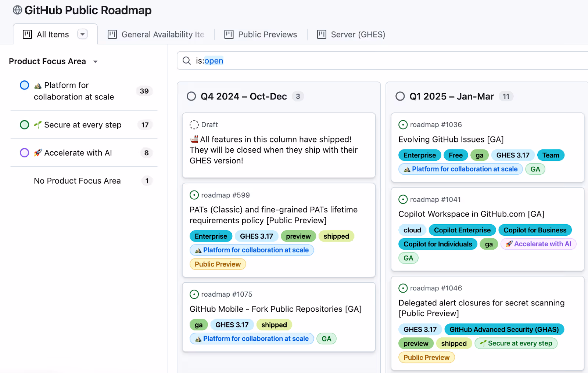Open GitHub Mobile Fork Public Repositories issue

[x=276, y=309]
